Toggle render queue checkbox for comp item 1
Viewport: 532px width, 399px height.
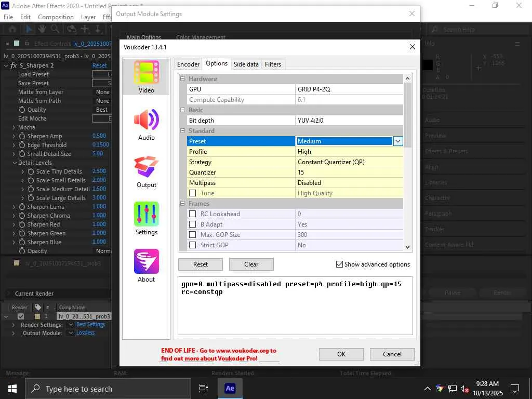click(21, 316)
